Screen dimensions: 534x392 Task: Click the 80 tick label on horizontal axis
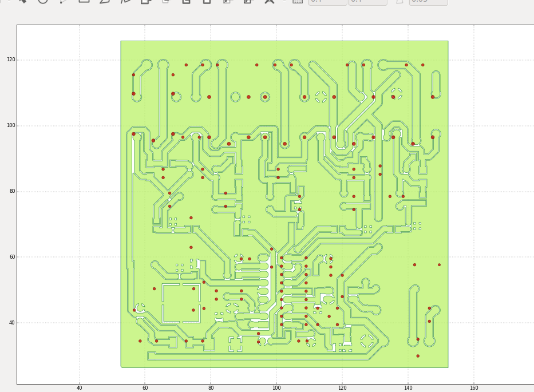click(211, 387)
